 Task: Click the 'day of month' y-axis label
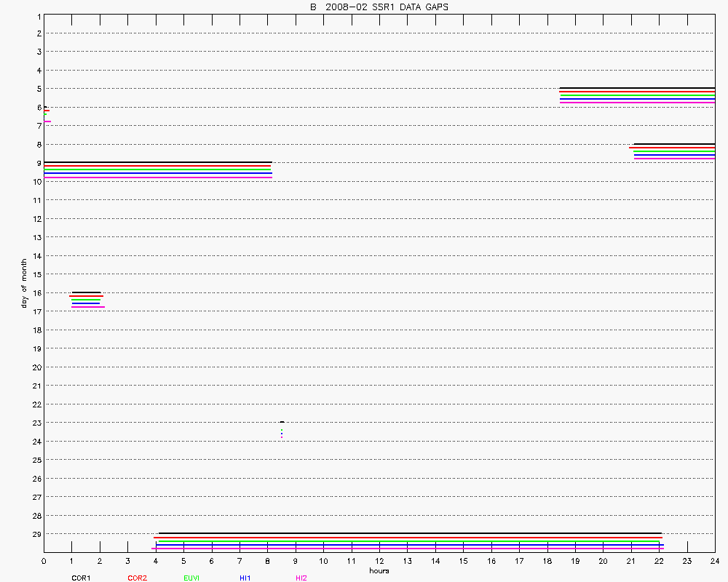[24, 282]
